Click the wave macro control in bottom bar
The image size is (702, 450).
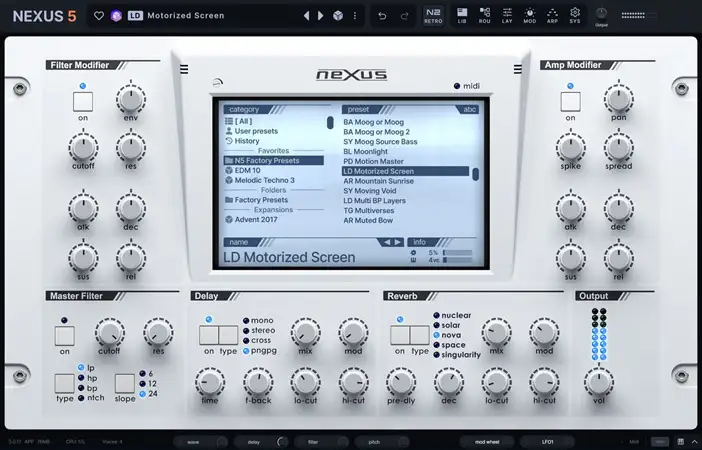coord(201,442)
